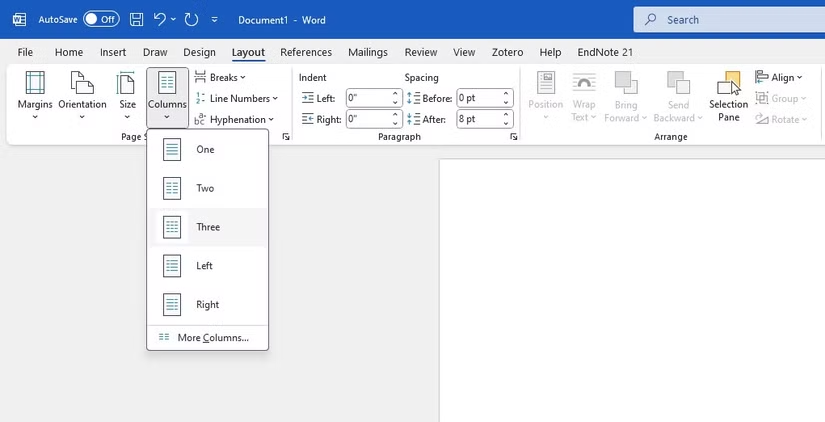Switch to the Insert tab
Viewport: 825px width, 422px height.
tap(113, 52)
